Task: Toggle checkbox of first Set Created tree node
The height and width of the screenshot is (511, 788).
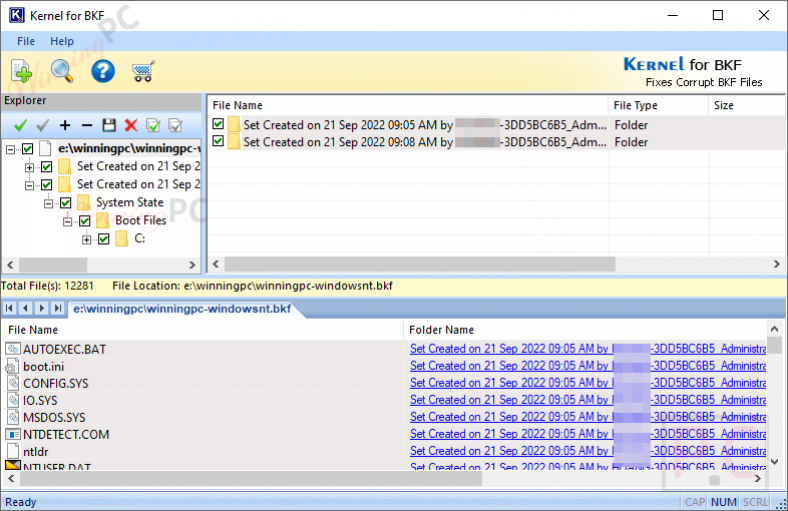Action: click(x=47, y=166)
